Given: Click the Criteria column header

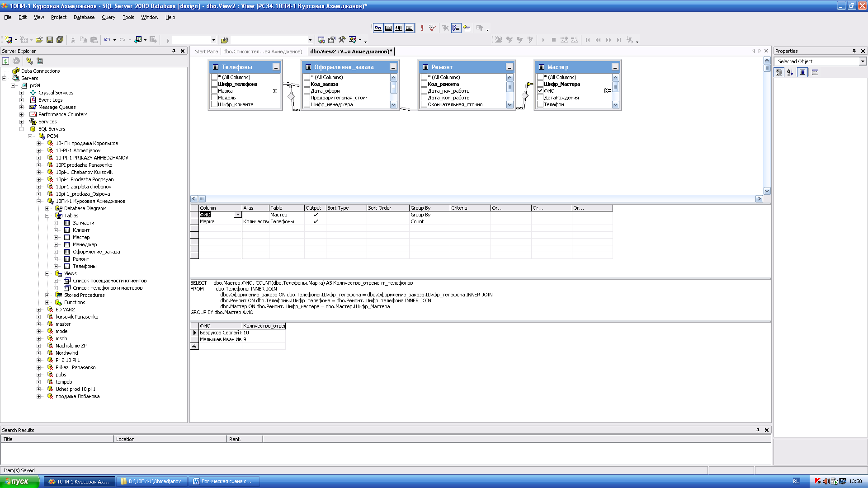Looking at the screenshot, I should tap(470, 208).
